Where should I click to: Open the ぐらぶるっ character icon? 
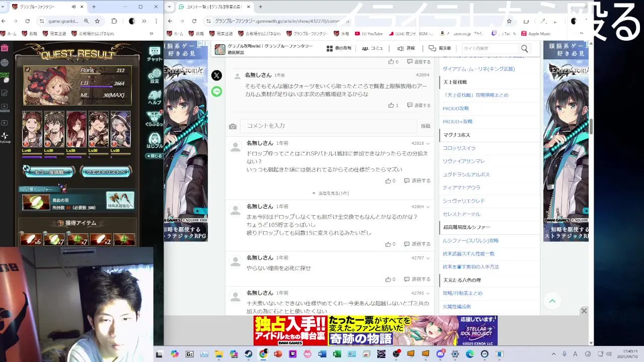click(154, 119)
